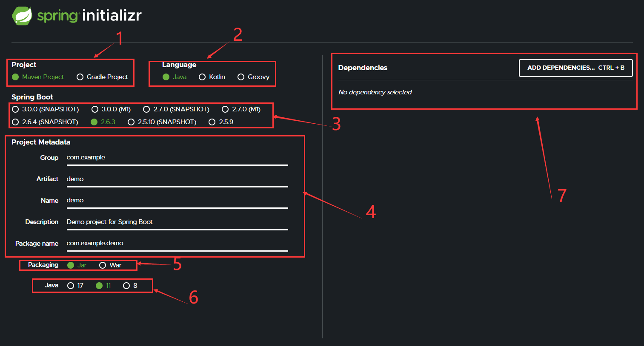Pick Java version 11

(x=103, y=286)
